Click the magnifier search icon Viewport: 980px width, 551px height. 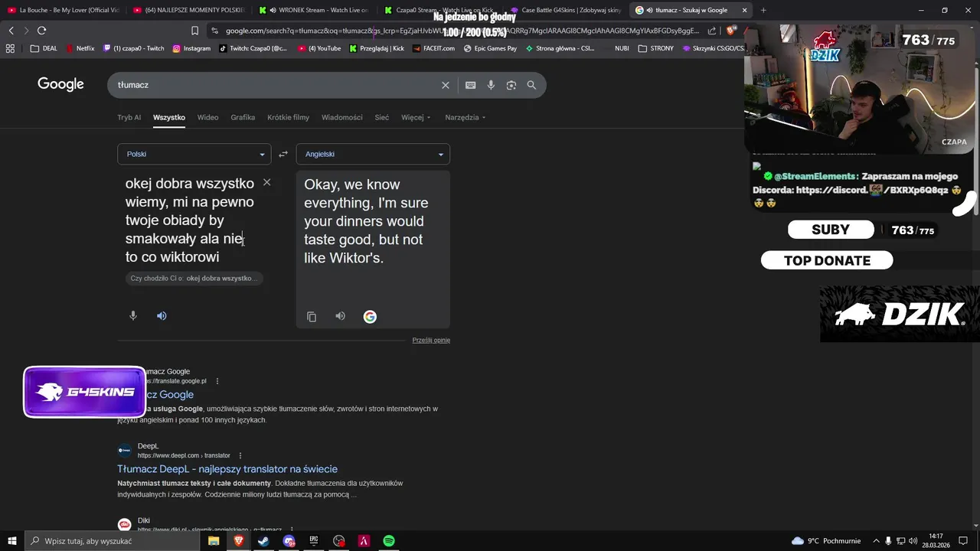pos(531,85)
